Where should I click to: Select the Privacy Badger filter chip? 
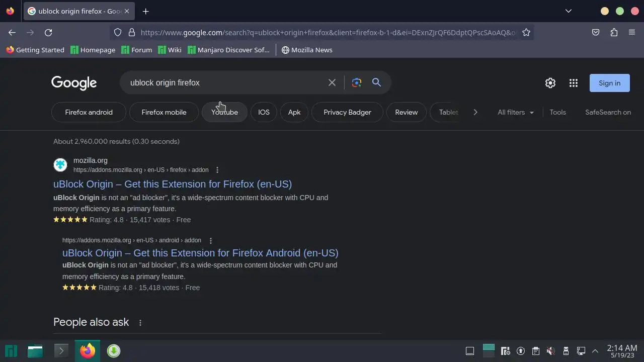point(347,112)
